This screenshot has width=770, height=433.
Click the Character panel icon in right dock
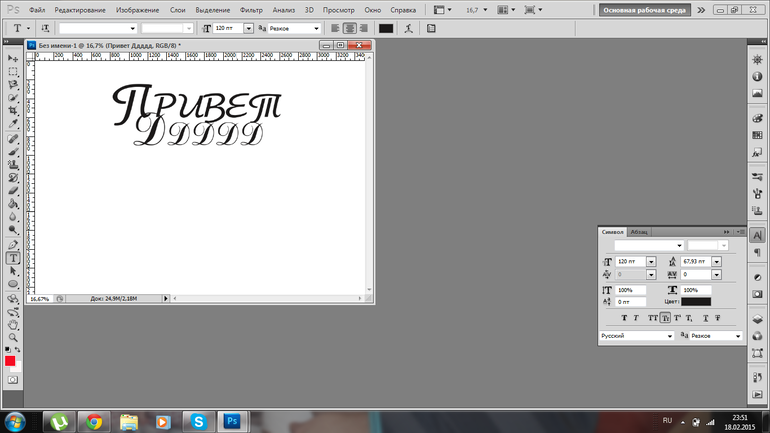(x=756, y=236)
